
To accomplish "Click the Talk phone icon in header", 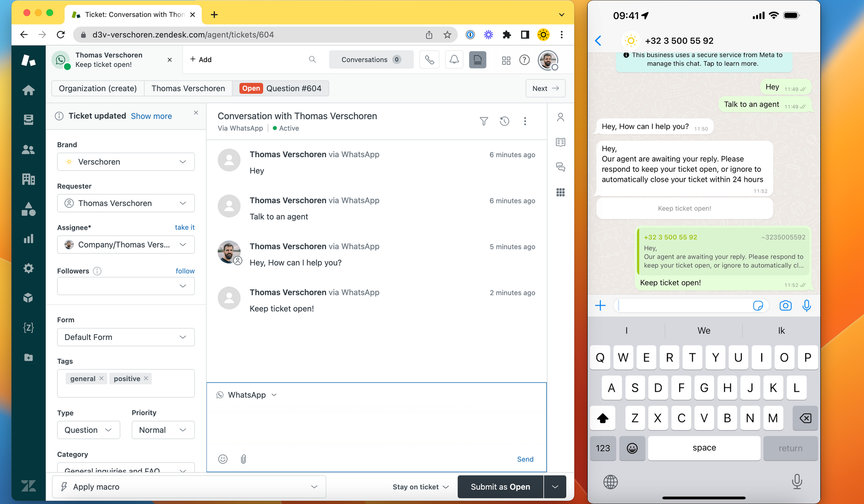I will click(x=429, y=60).
